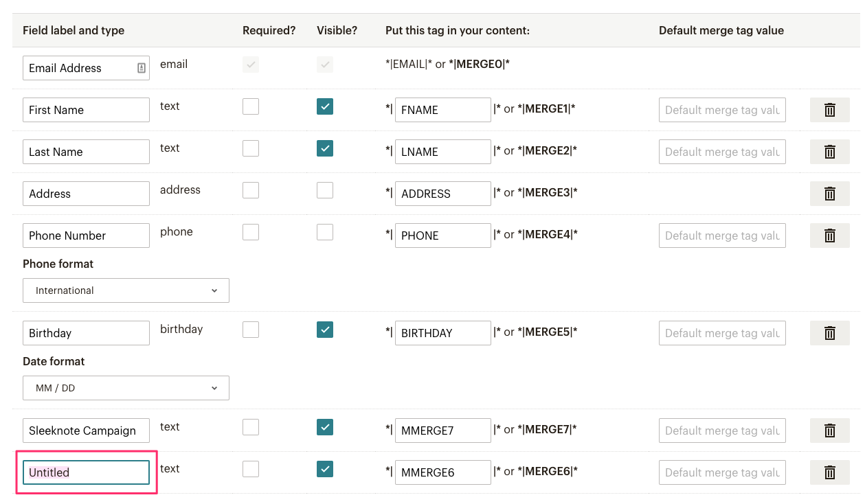
Task: Delete the Birthday merge field
Action: point(829,333)
